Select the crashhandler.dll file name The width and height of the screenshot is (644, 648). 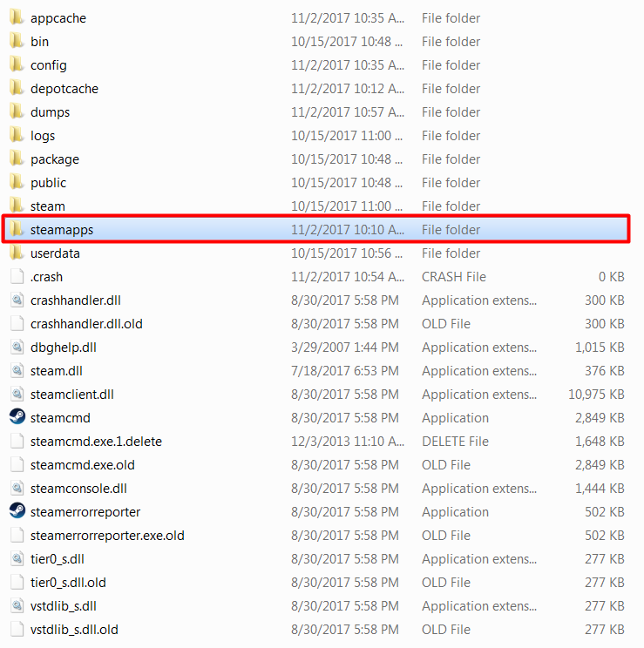[76, 300]
